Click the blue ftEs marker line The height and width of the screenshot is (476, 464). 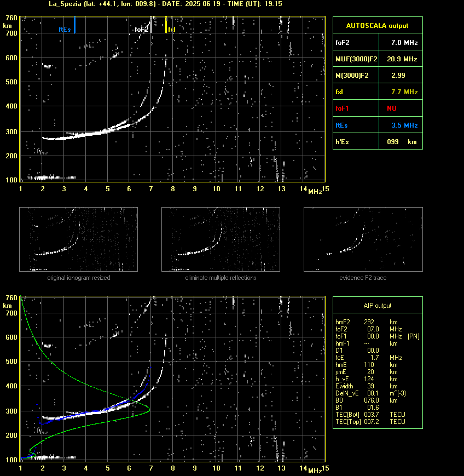tap(74, 25)
